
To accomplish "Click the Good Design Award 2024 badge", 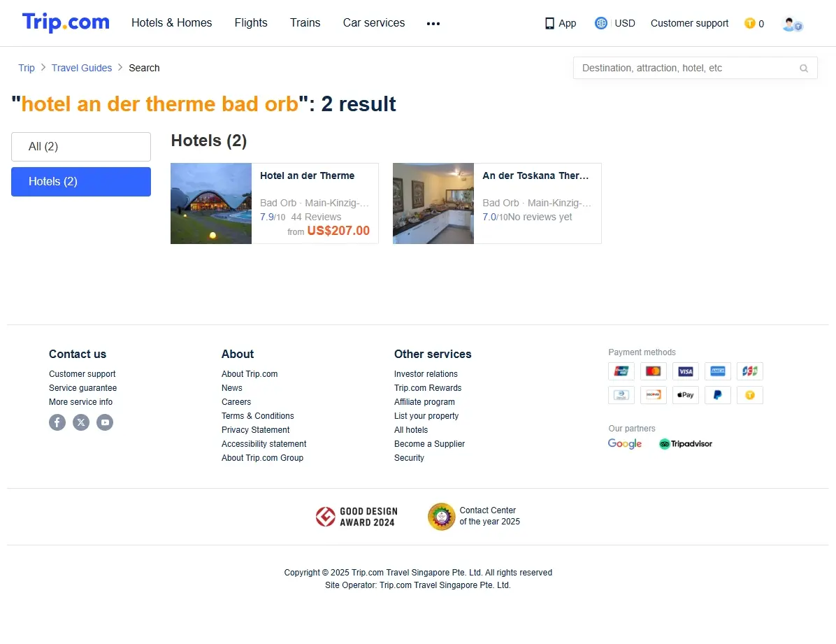I will click(x=356, y=517).
